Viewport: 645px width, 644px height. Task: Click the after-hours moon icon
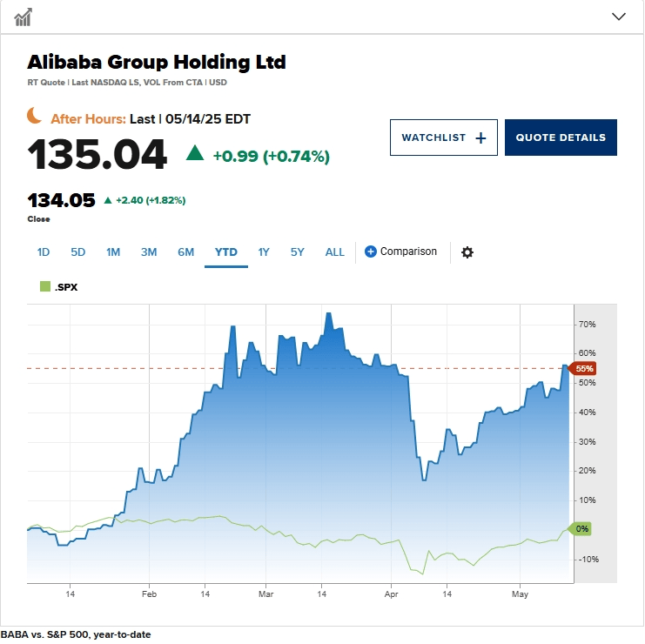tap(35, 115)
